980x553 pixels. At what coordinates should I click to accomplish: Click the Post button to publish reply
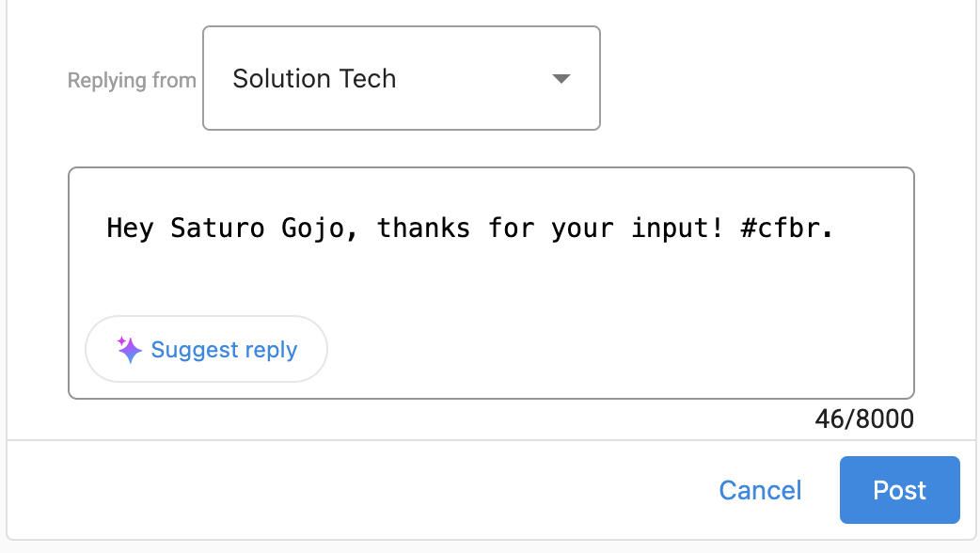(x=898, y=490)
